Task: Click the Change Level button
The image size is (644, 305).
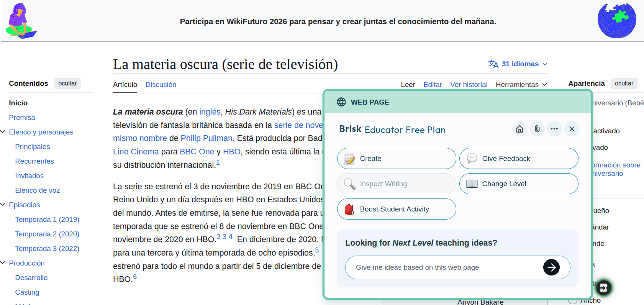Action: (x=519, y=184)
